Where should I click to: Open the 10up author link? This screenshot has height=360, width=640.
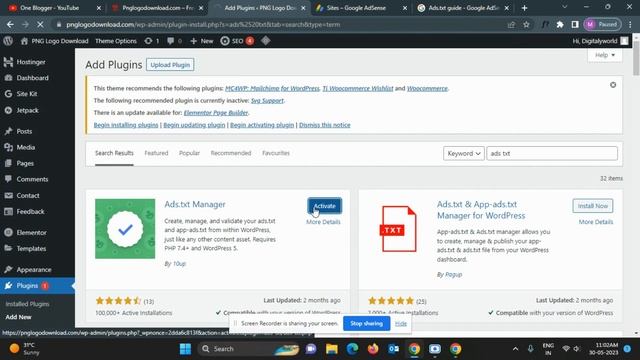[x=179, y=264]
